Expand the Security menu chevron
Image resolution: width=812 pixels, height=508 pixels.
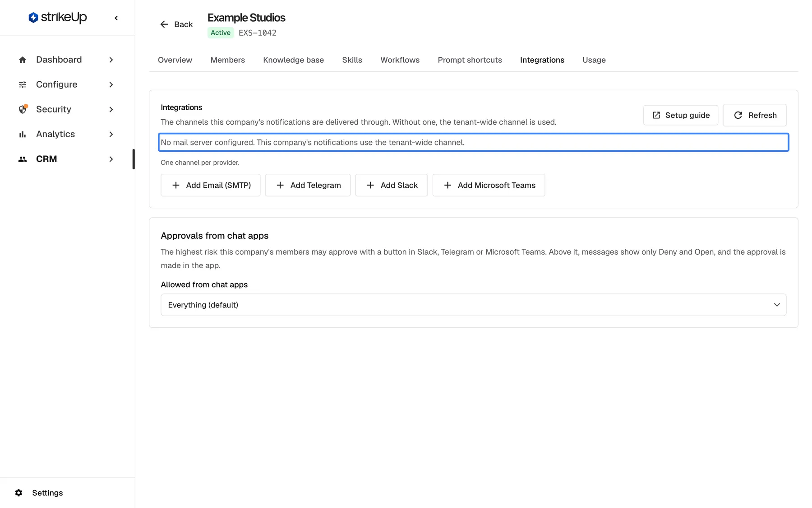pyautogui.click(x=111, y=110)
